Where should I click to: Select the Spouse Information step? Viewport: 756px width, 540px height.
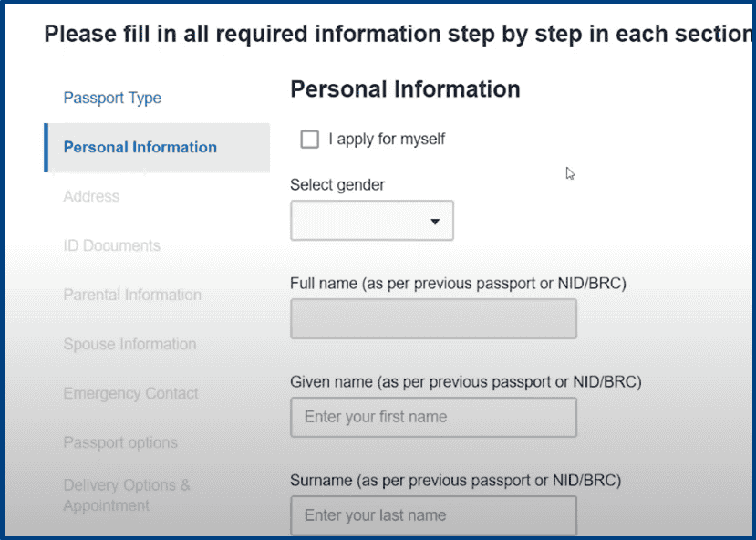pyautogui.click(x=129, y=344)
